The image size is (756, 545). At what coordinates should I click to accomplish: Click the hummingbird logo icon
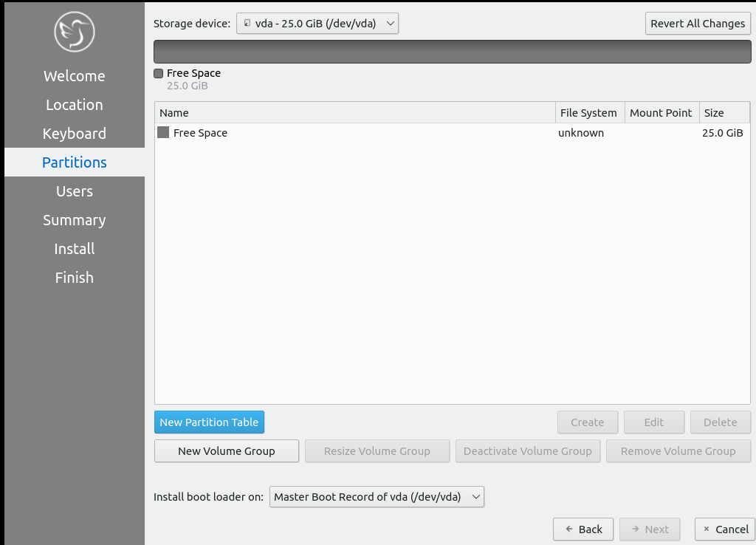[x=74, y=32]
